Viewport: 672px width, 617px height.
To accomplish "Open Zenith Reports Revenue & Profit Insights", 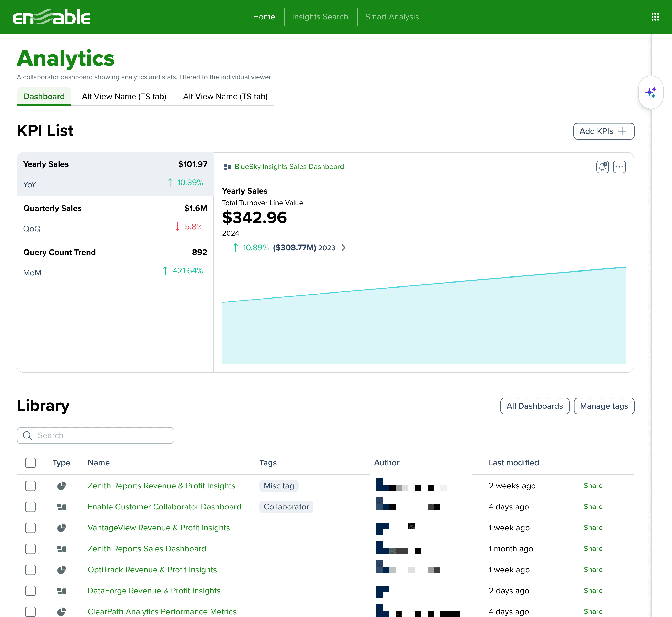I will point(161,486).
